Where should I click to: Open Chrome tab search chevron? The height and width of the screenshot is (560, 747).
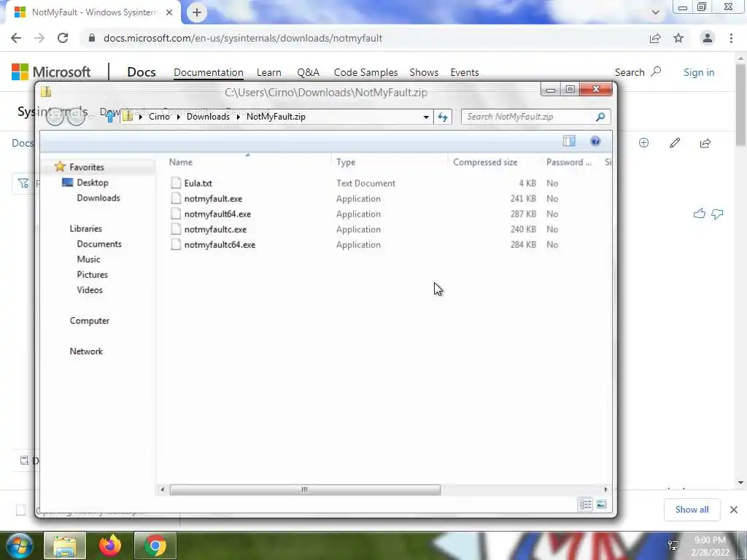click(656, 12)
